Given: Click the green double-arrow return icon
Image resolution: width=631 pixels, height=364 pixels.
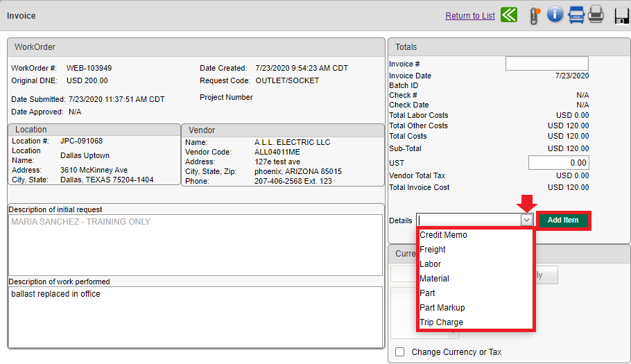Looking at the screenshot, I should (x=509, y=15).
